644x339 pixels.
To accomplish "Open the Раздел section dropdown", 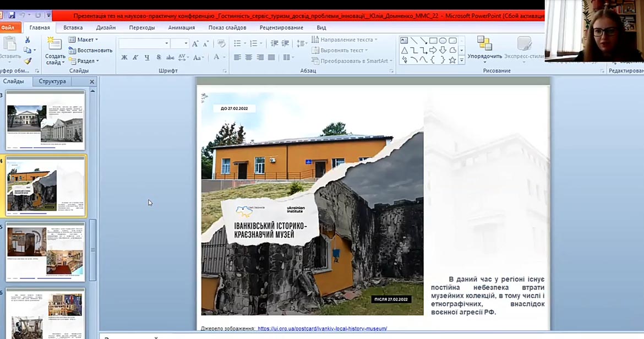I will [84, 61].
